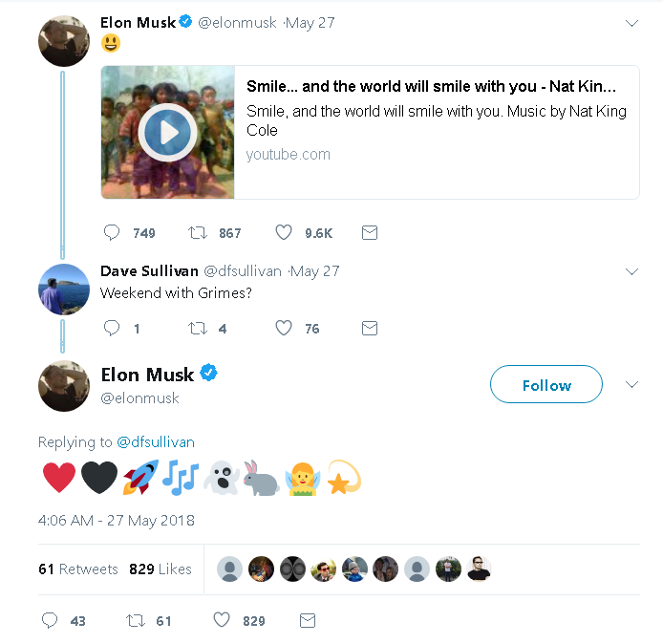The width and height of the screenshot is (663, 644).
Task: Reply to the top smiley tweet
Action: coord(112,232)
